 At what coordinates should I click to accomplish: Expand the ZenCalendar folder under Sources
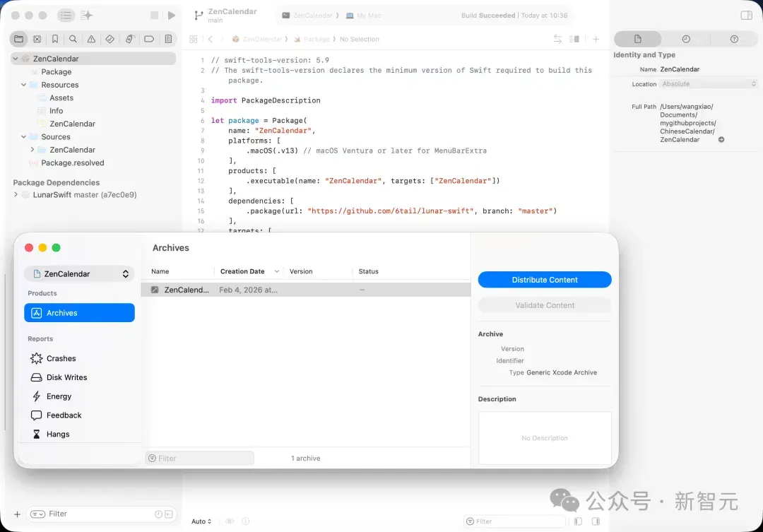point(32,150)
